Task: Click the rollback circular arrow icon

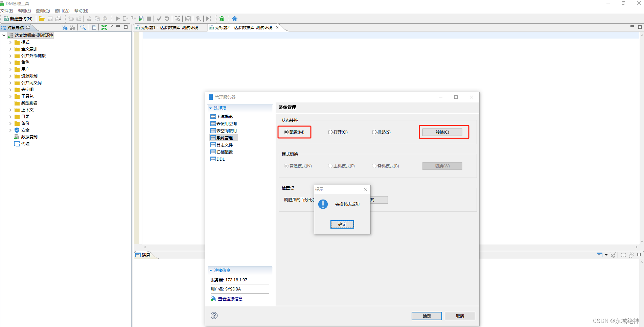Action: [167, 19]
